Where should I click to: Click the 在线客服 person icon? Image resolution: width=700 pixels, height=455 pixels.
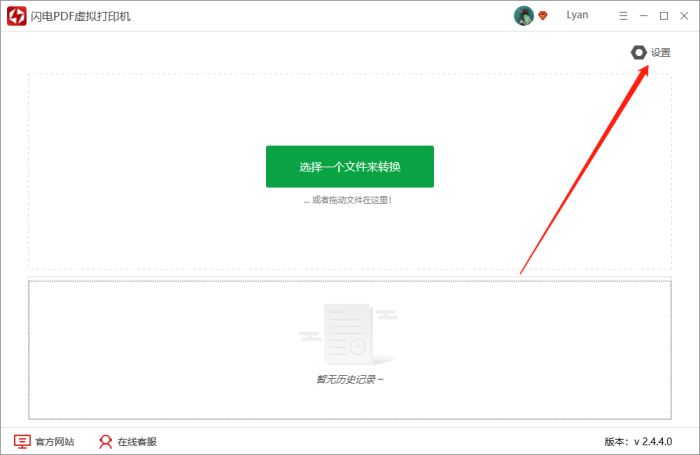(x=105, y=442)
